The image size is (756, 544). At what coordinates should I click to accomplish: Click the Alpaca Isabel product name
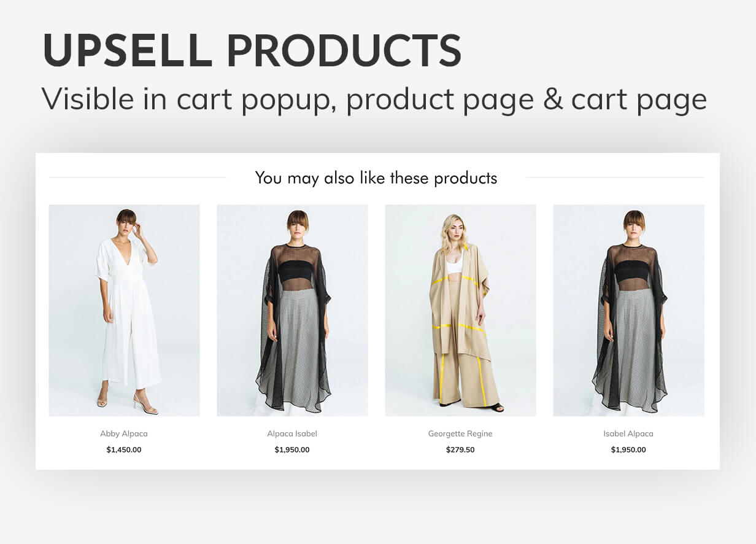[x=292, y=433]
